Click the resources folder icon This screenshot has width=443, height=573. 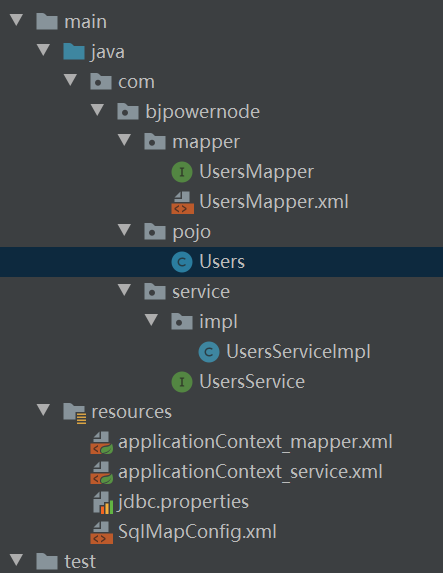74,413
